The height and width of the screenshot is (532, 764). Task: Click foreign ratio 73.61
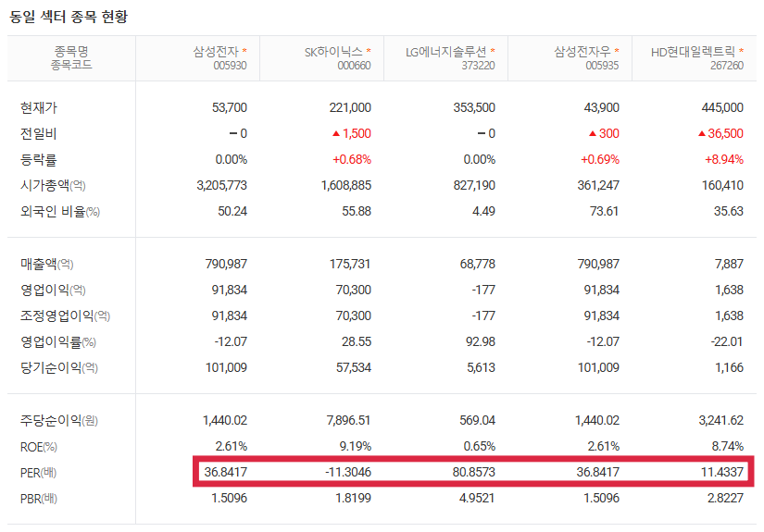[x=604, y=211]
